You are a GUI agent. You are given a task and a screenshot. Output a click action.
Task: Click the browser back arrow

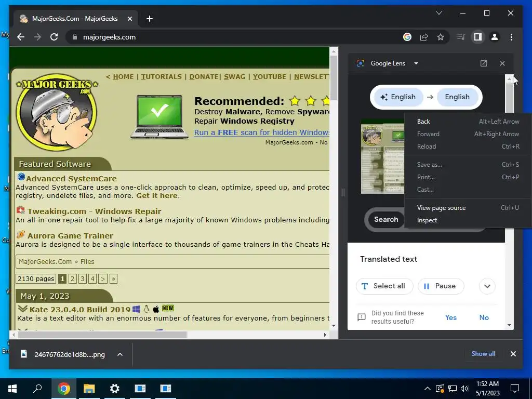coord(21,37)
